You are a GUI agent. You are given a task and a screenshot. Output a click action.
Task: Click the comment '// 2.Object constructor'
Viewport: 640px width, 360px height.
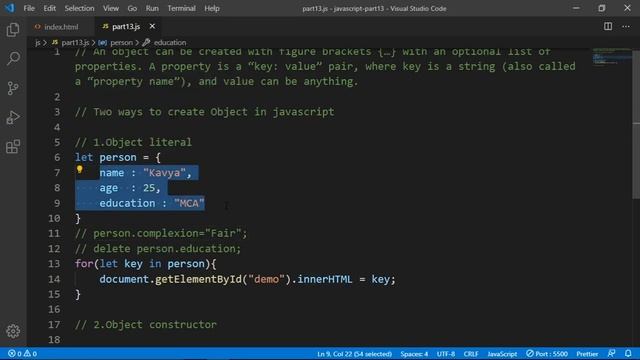(146, 324)
